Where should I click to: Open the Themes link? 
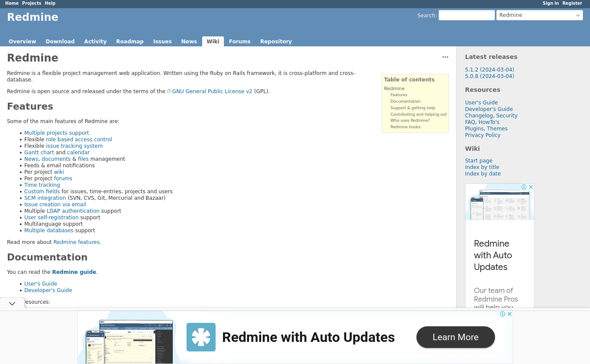coord(497,129)
